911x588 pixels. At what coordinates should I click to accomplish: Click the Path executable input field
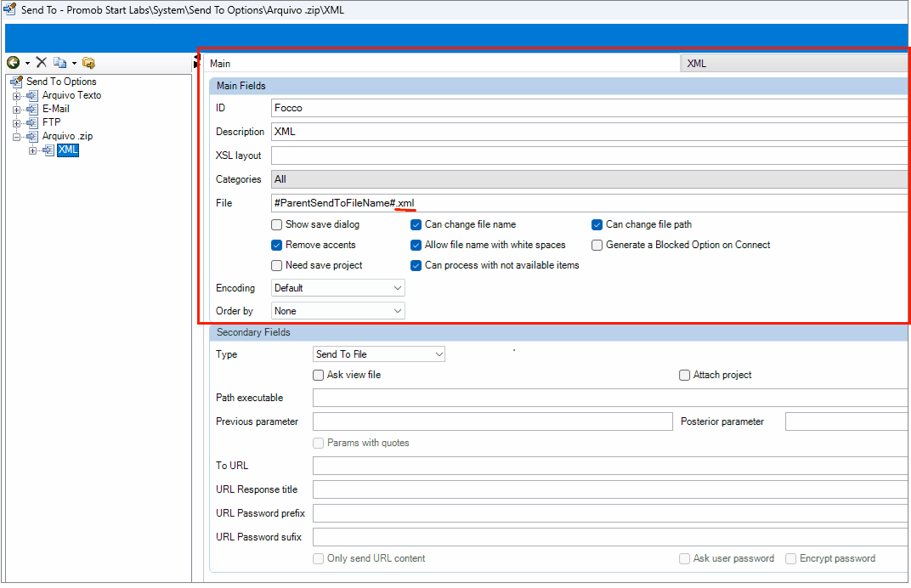[x=610, y=398]
